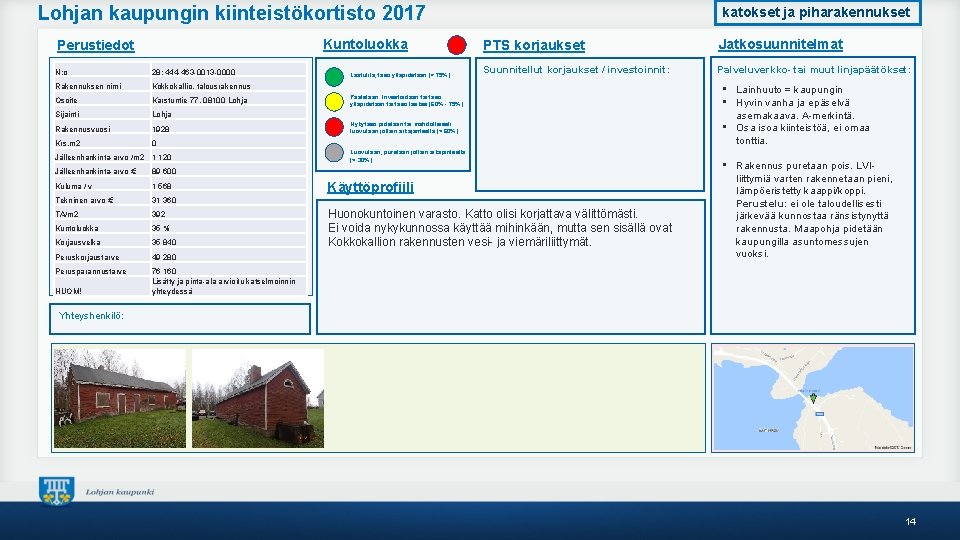Click the location map thumbnail
The width and height of the screenshot is (960, 540).
click(813, 398)
